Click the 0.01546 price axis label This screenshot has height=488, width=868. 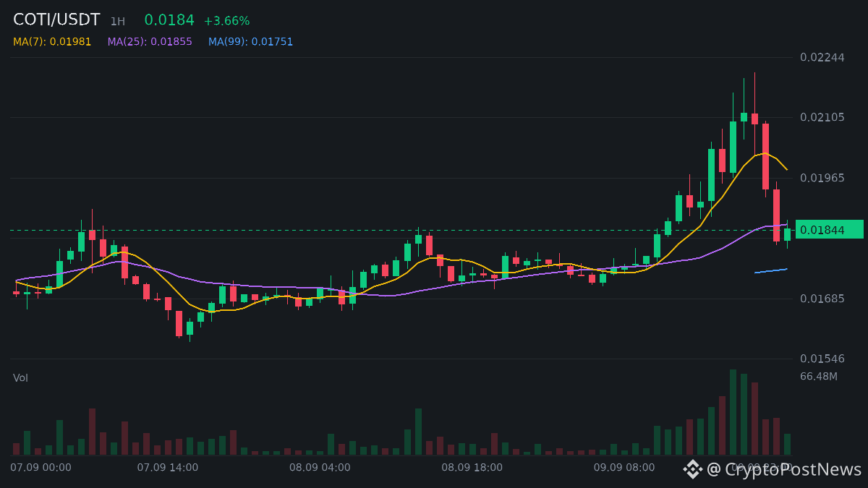822,359
